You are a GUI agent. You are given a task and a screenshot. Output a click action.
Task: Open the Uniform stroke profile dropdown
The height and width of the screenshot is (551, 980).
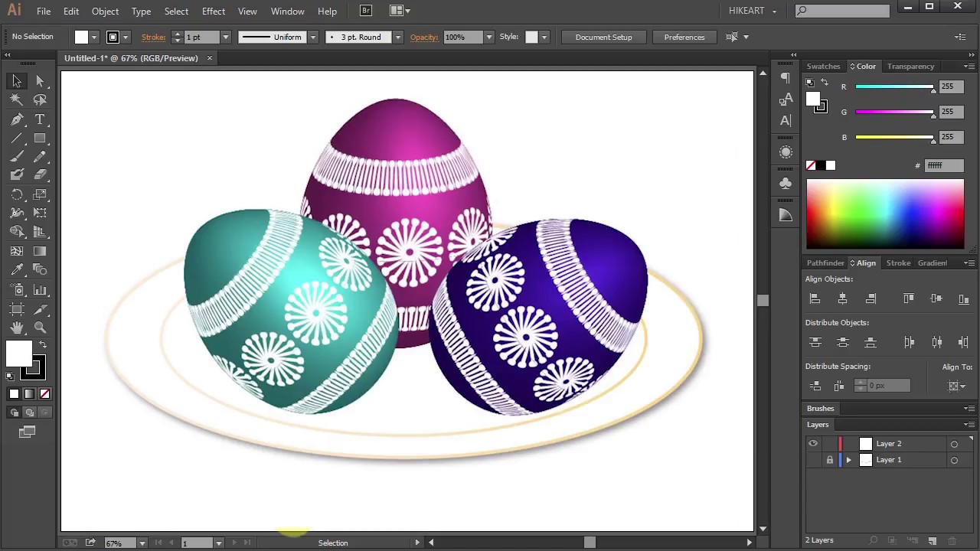pyautogui.click(x=312, y=37)
